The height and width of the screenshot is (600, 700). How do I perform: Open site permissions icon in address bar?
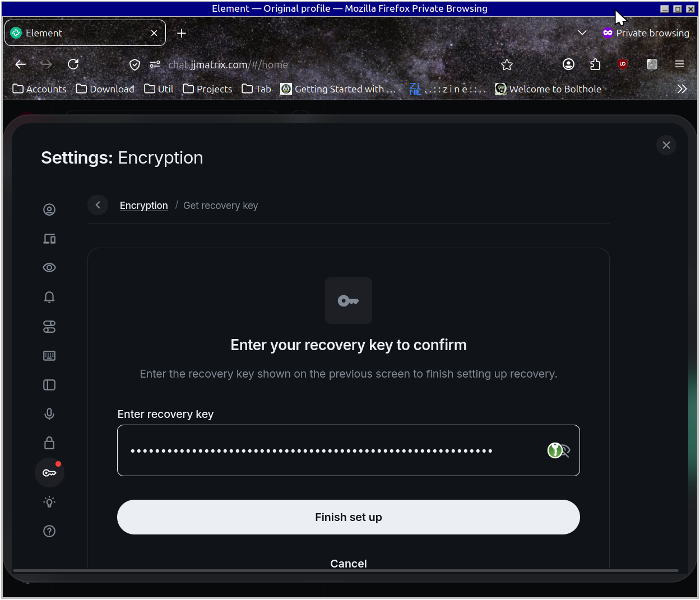(155, 64)
